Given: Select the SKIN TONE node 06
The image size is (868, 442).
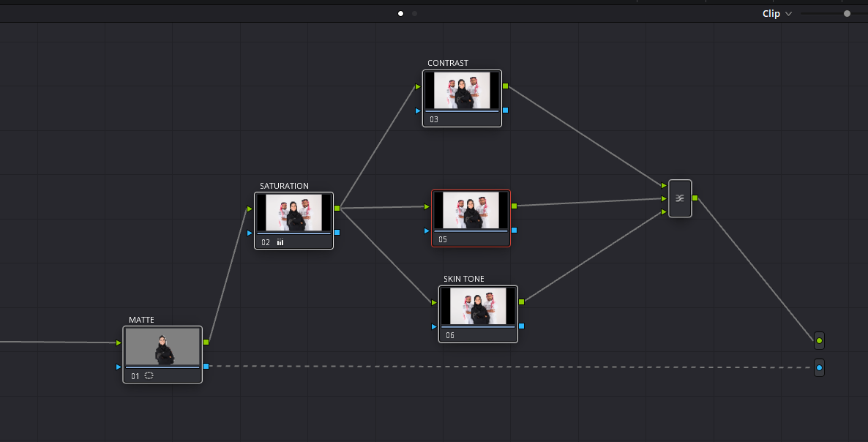Looking at the screenshot, I should tap(479, 314).
